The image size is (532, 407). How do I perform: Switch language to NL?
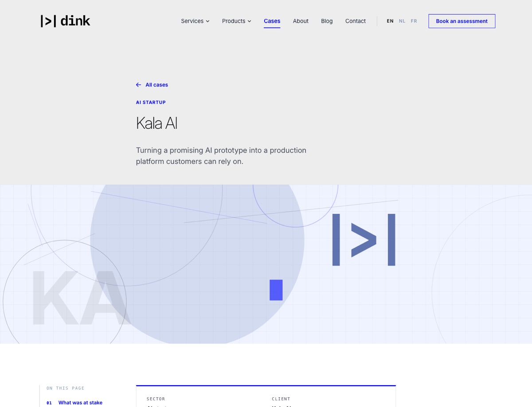point(402,21)
